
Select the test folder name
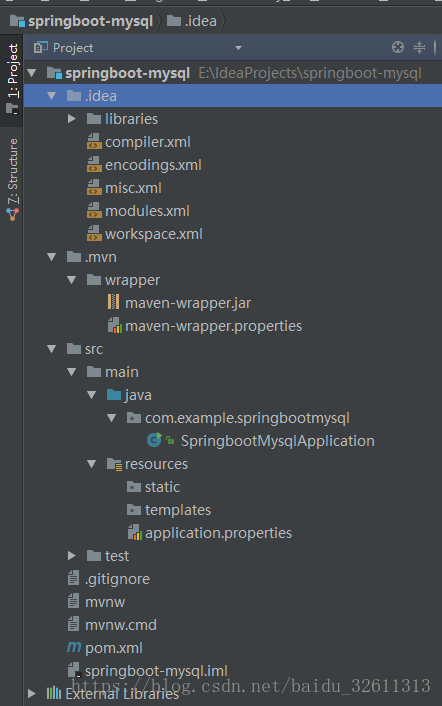117,556
